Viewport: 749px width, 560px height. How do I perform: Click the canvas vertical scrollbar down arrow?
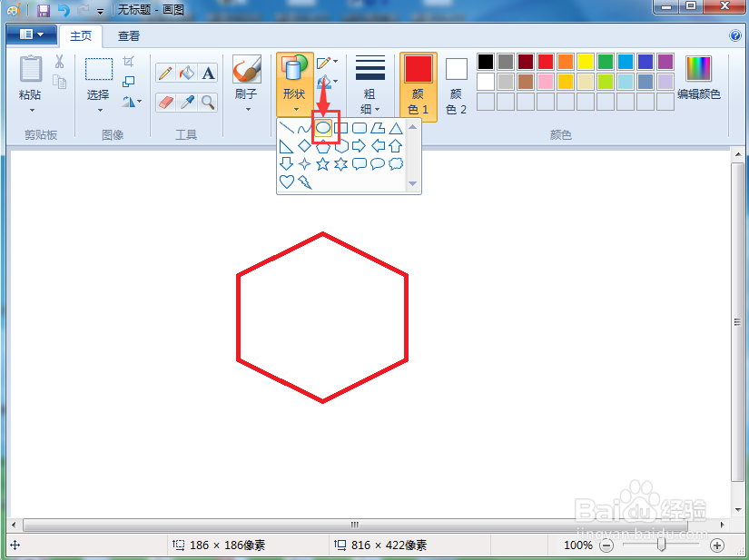coord(738,510)
